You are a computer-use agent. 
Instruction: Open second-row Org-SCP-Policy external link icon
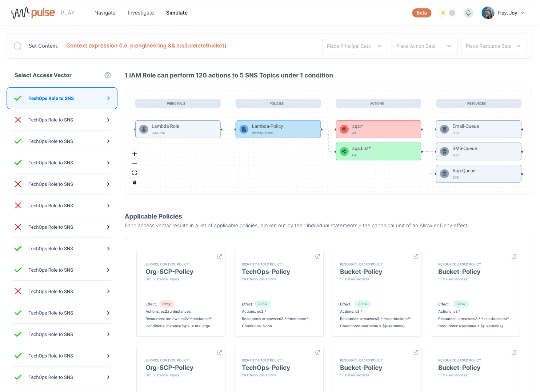click(219, 352)
